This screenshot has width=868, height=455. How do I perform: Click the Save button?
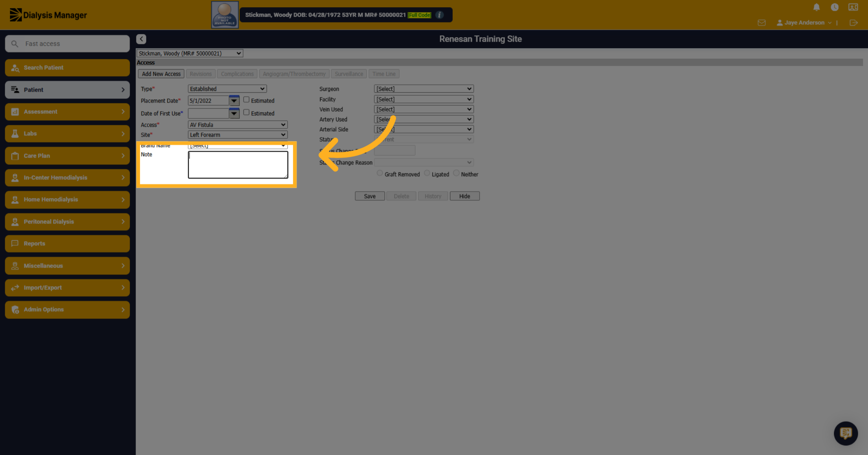point(370,196)
